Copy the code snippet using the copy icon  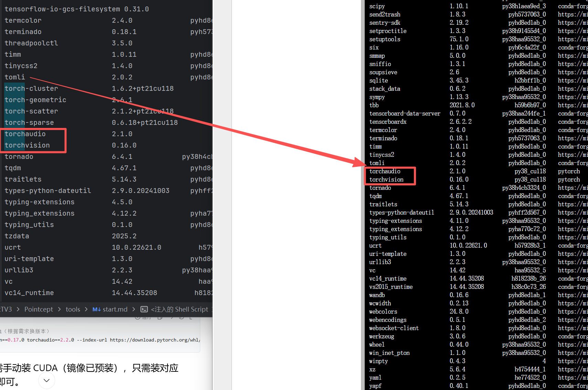point(160,317)
